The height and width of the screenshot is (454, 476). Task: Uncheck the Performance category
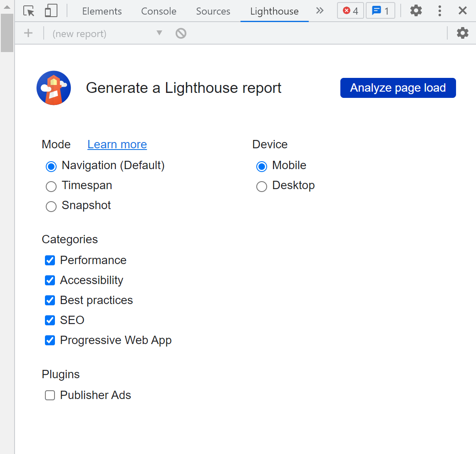[50, 260]
